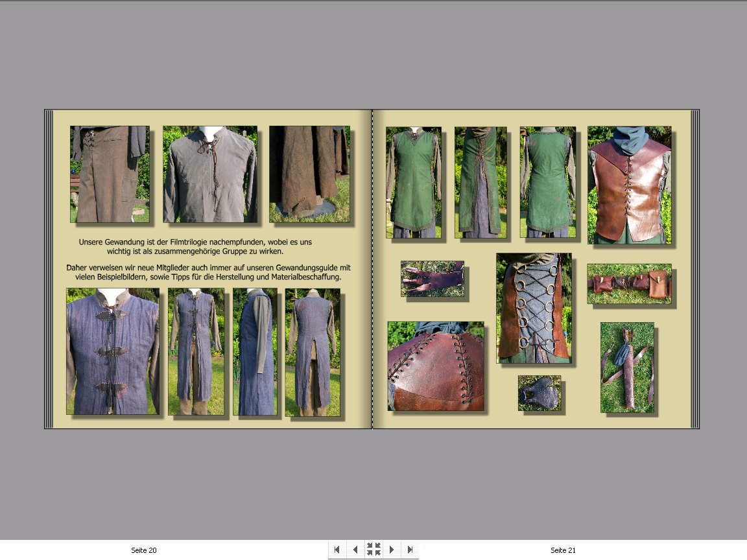Click the laced leather with metal rings photo
747x560 pixels.
[x=534, y=307]
